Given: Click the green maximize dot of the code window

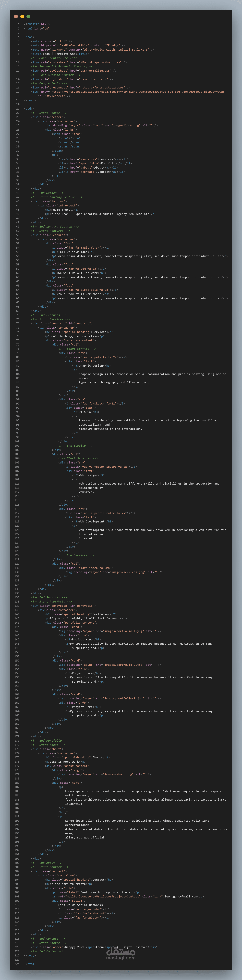Looking at the screenshot, I should [28, 16].
